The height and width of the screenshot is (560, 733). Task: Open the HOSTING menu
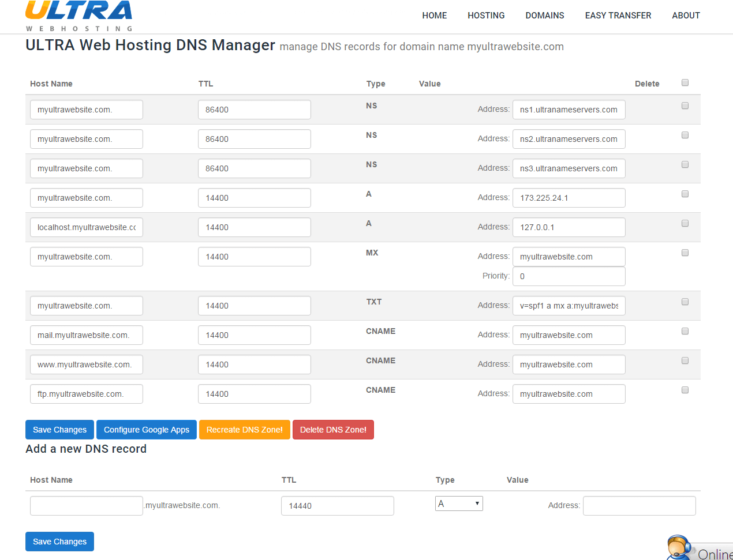(486, 16)
